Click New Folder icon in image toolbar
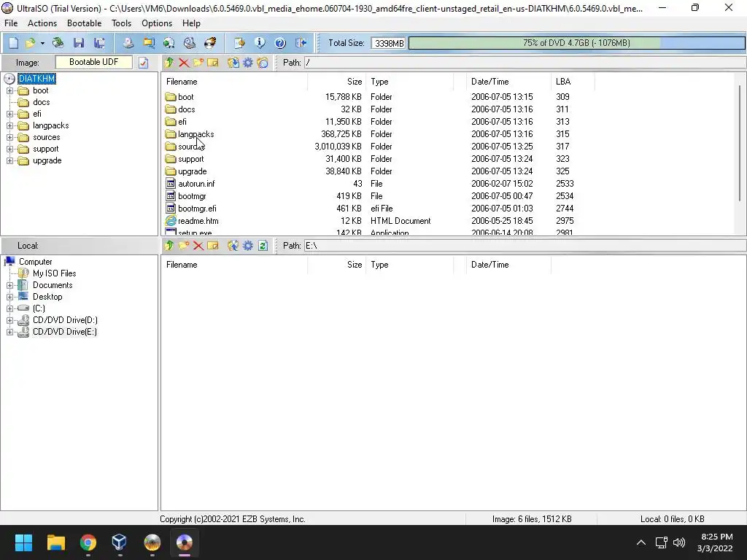The image size is (747, 560). [198, 63]
